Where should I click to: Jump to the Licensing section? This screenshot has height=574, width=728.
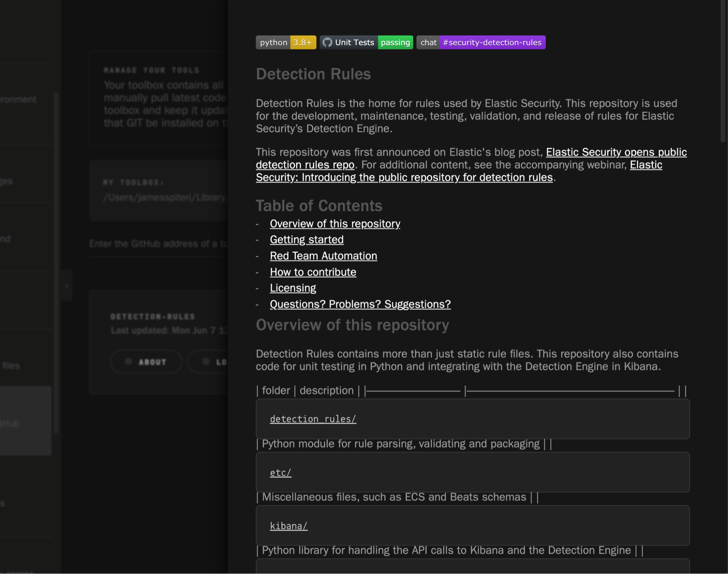(293, 288)
